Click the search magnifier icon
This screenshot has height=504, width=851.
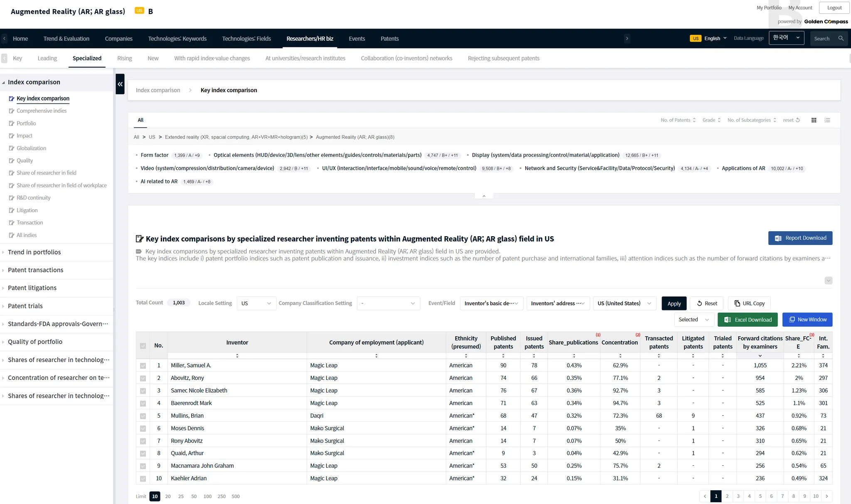pyautogui.click(x=841, y=39)
